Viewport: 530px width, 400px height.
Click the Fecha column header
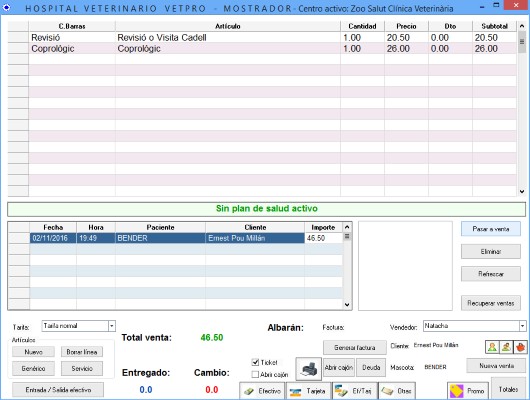tap(53, 227)
